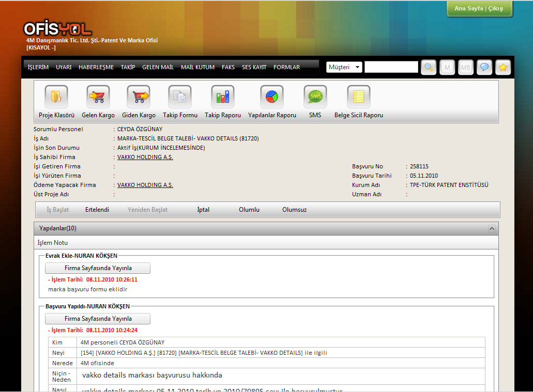Click the Gelen Kargo cart icon
533x392 pixels.
[98, 97]
